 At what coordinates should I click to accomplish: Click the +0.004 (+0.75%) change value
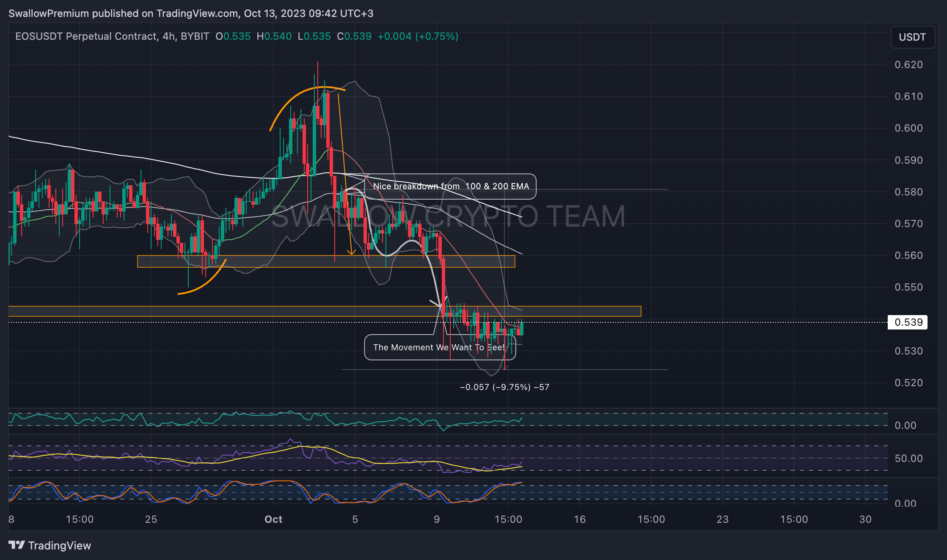tap(418, 36)
